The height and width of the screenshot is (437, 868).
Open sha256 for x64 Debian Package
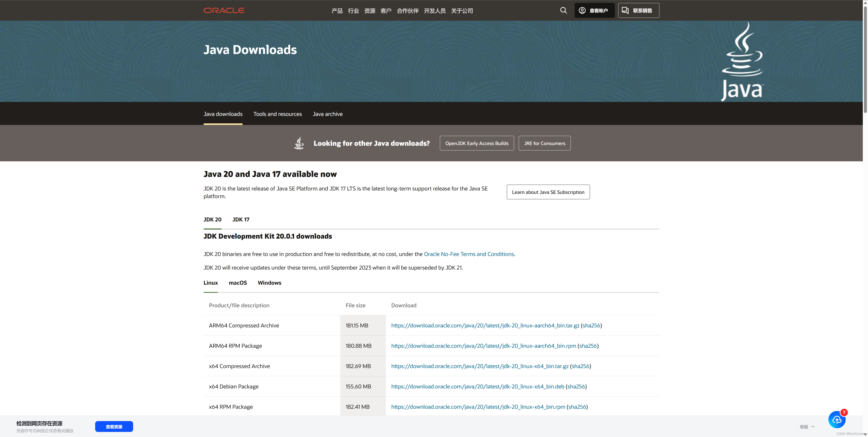click(x=576, y=386)
